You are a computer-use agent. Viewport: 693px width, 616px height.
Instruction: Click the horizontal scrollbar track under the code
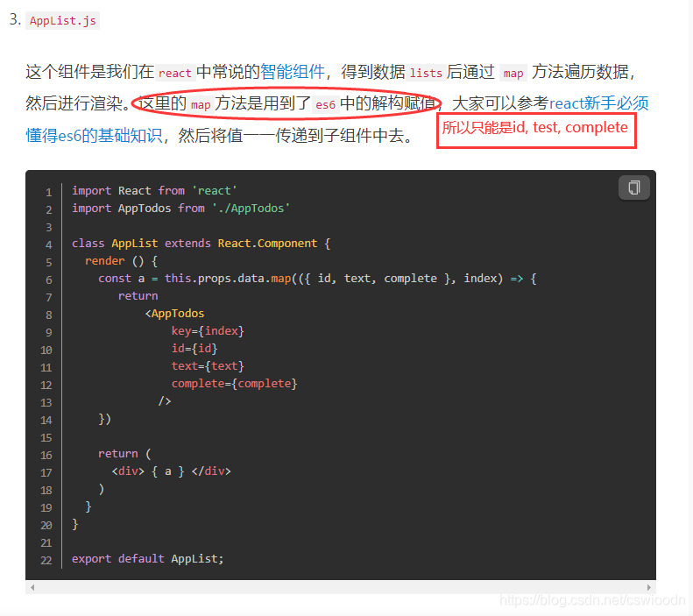[340, 587]
